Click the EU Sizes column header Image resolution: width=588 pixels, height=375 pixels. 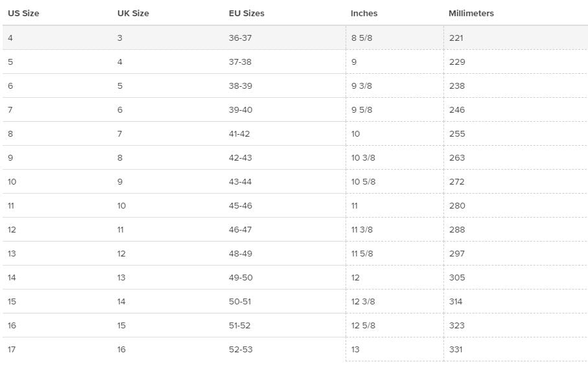[x=246, y=13]
